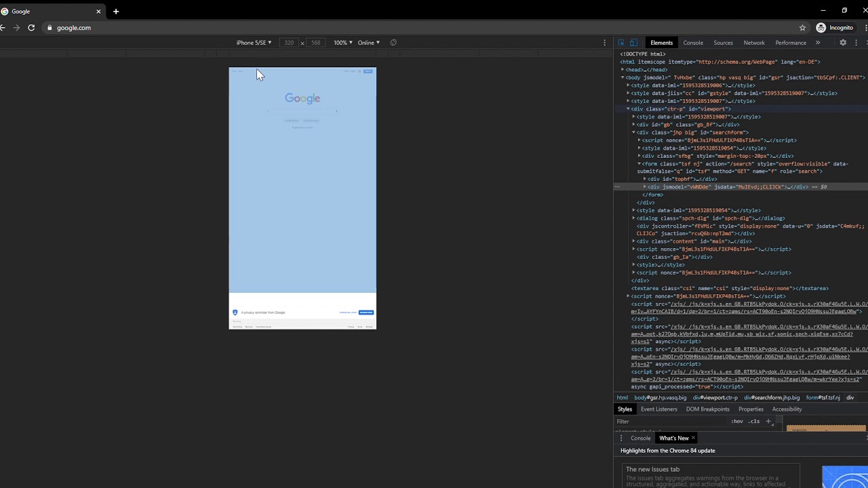Image resolution: width=868 pixels, height=488 pixels.
Task: Select the textarea class="csi" line
Action: 730,289
